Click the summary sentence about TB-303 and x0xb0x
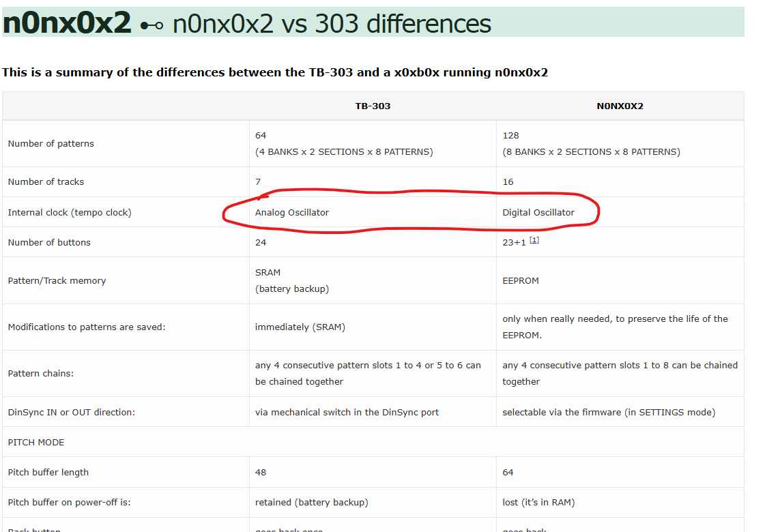This screenshot has height=532, width=780. click(275, 72)
